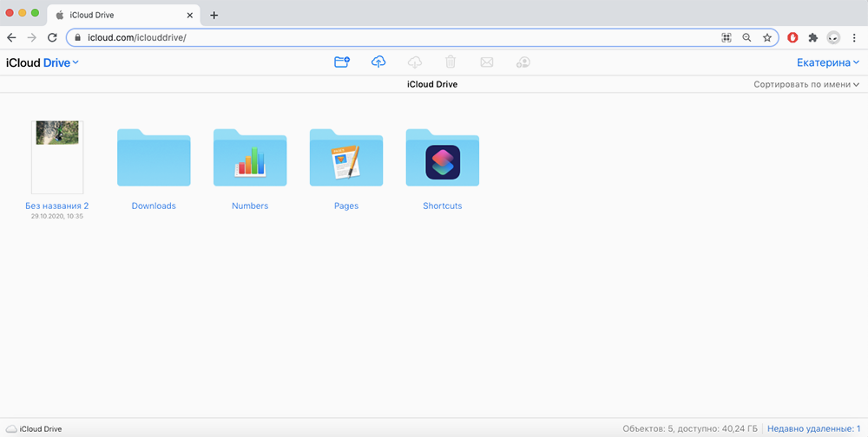The height and width of the screenshot is (437, 868).
Task: Open a new browser tab
Action: tap(214, 15)
